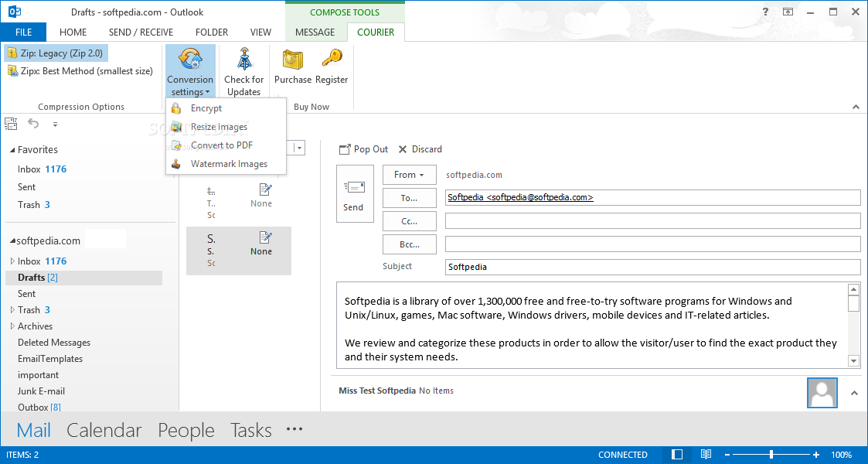Viewport: 868px width, 464px height.
Task: Select Zipx: Best Method compression option
Action: tap(80, 71)
